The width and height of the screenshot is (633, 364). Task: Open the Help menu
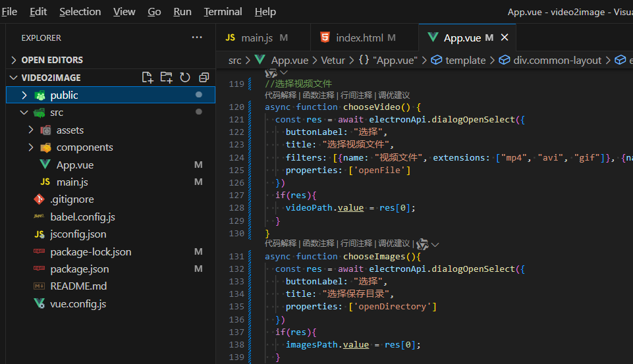[x=265, y=12]
